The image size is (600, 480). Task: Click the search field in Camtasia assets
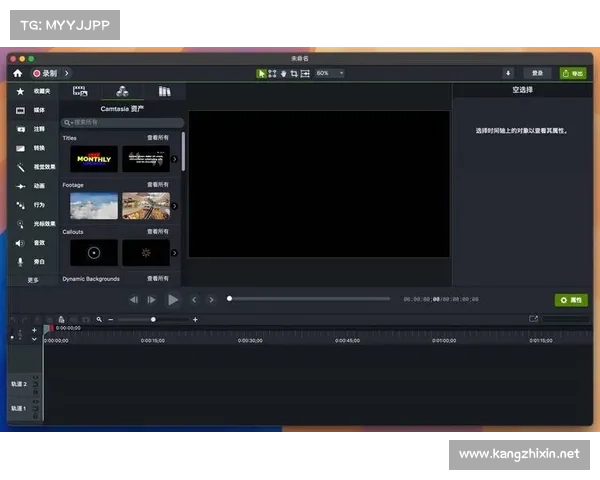122,123
